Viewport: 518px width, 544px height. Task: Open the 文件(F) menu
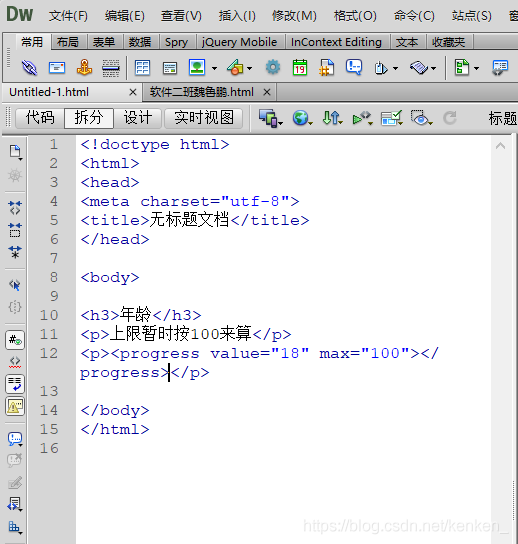coord(68,16)
